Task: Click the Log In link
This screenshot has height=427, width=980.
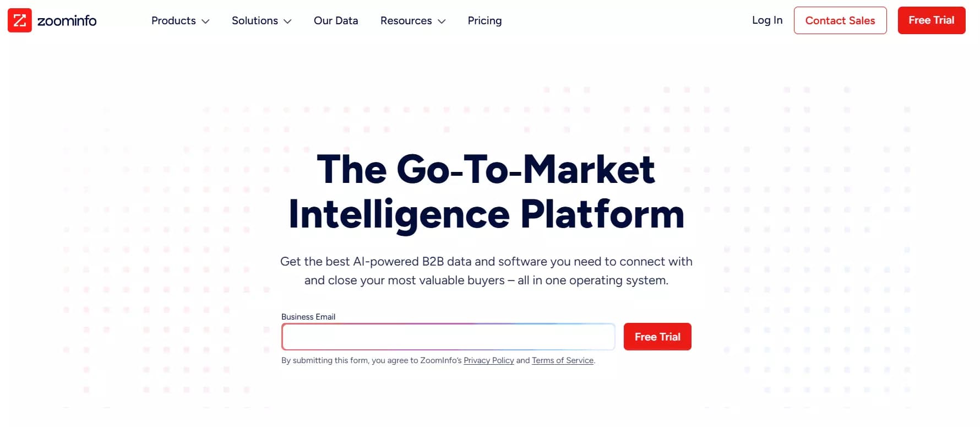Action: (767, 20)
